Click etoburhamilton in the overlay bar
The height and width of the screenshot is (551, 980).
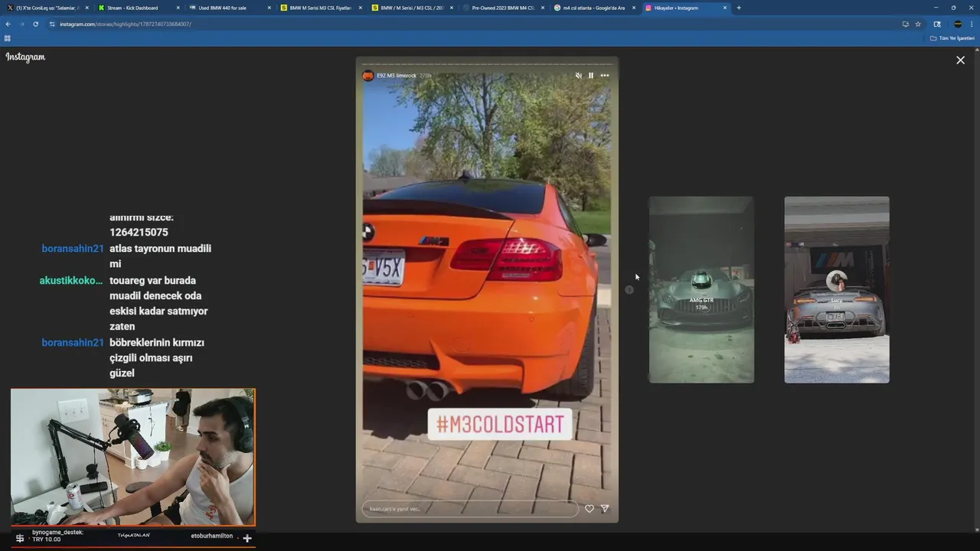[212, 536]
